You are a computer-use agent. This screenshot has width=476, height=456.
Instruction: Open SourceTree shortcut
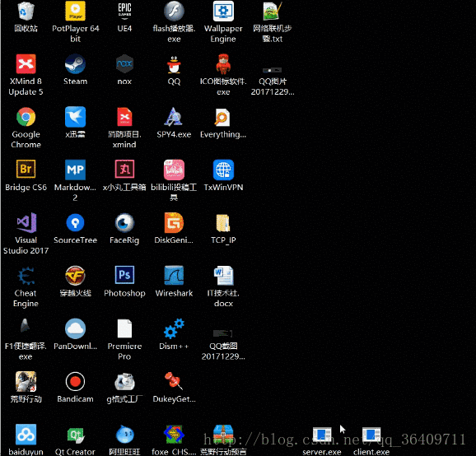[x=75, y=223]
